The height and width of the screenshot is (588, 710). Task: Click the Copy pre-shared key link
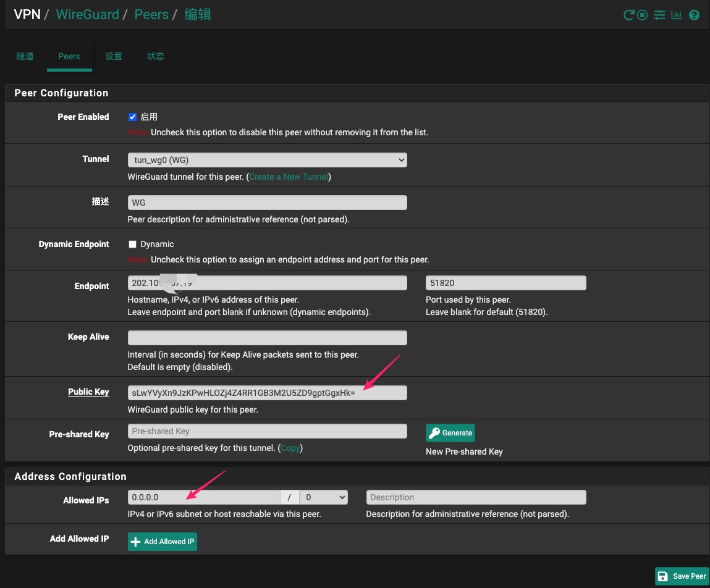pos(290,448)
